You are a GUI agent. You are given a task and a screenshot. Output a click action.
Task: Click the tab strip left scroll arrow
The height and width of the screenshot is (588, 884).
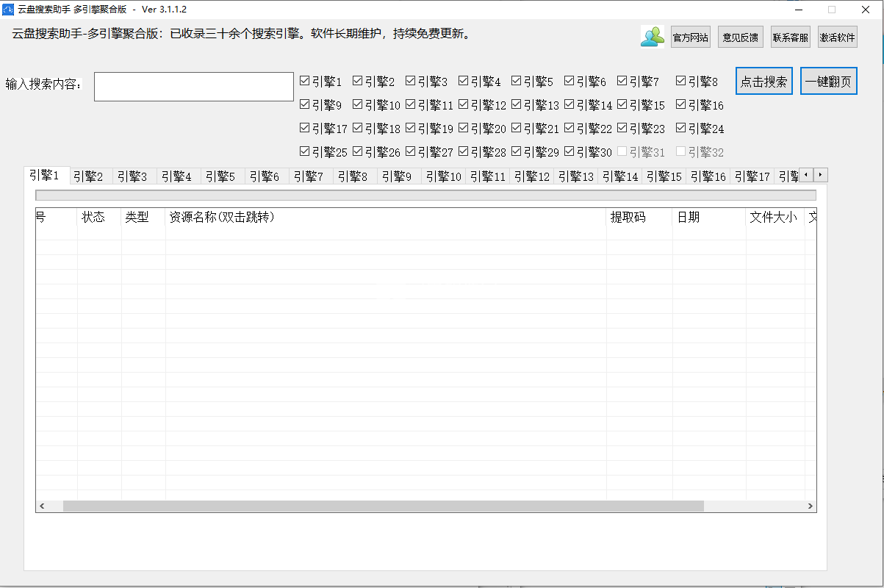pyautogui.click(x=806, y=175)
